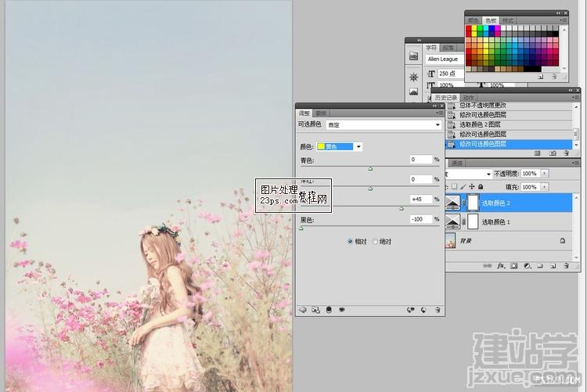Open the 颜色 yellow color dropdown
Viewport: 587px width, 392px height.
pos(339,146)
